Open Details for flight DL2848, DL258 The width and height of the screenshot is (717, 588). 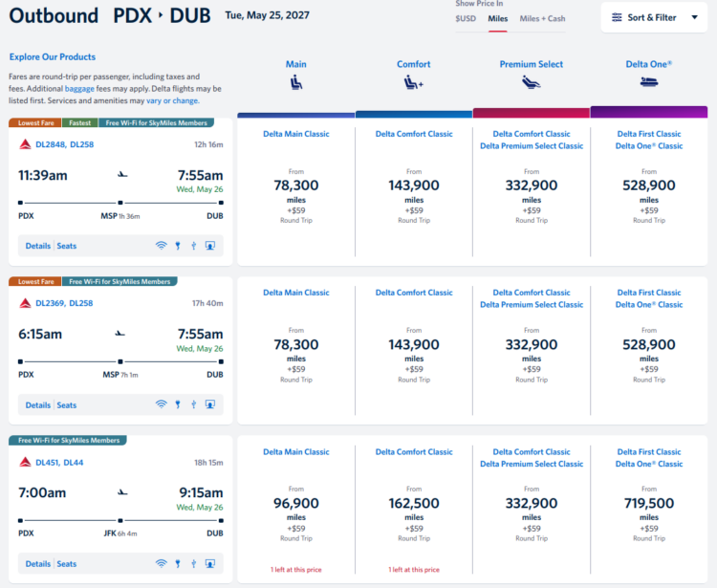coord(38,246)
